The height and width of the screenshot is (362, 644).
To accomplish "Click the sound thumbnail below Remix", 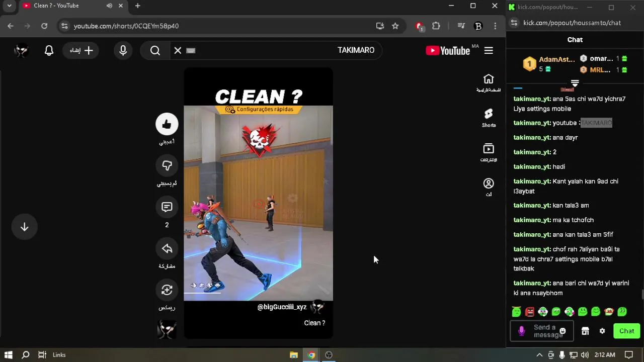I will click(167, 330).
